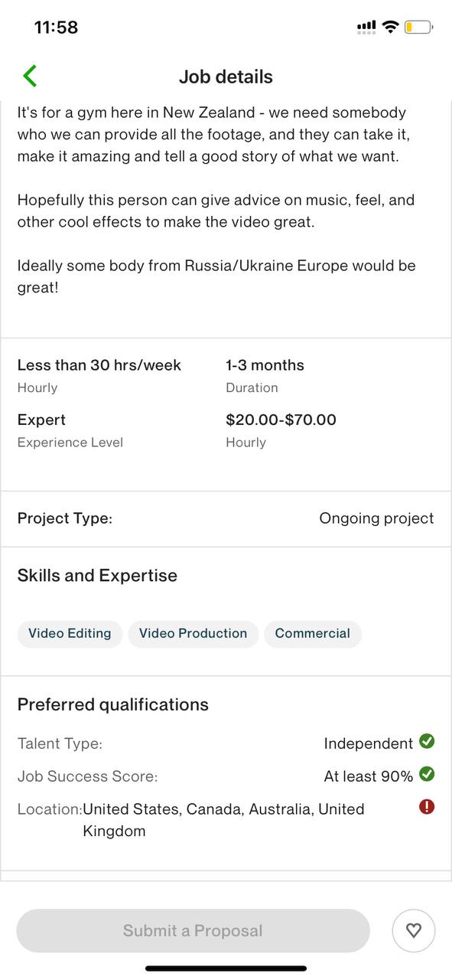Tap green checkmark beside Independent

428,741
